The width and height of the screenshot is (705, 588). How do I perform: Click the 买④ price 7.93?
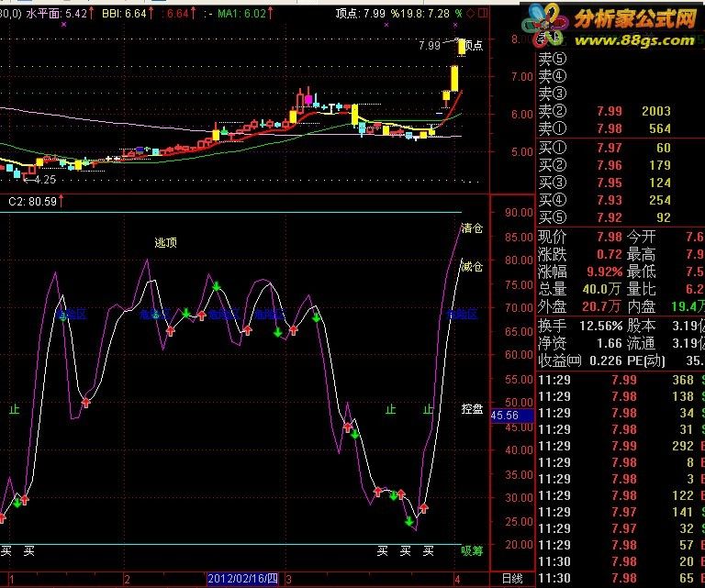pos(610,200)
